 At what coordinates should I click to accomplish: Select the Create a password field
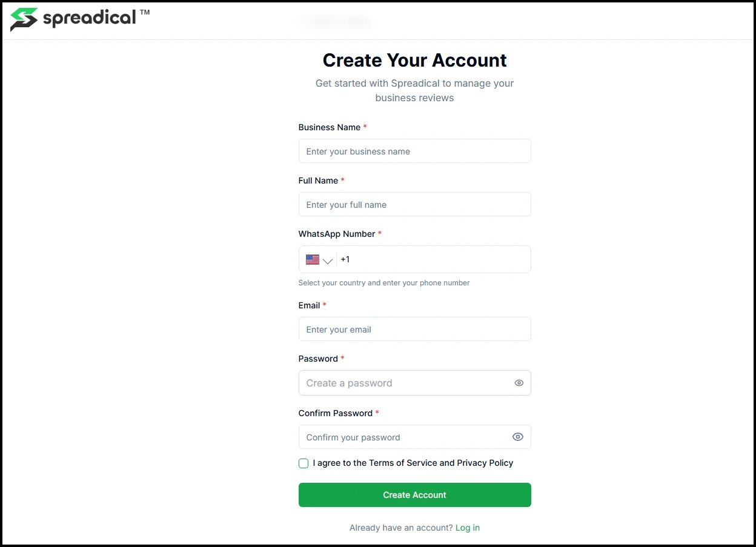pos(406,383)
